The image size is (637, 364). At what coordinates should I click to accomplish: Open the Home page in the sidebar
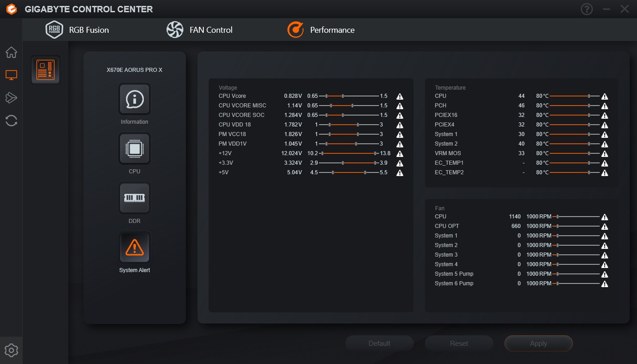pos(11,52)
